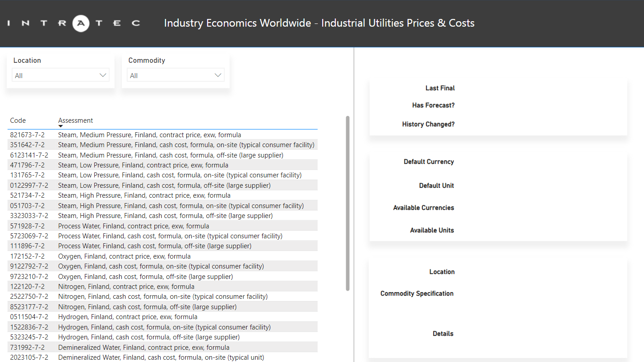644x362 pixels.
Task: Select Nitrogen on-site typical consumer facility row
Action: point(162,297)
